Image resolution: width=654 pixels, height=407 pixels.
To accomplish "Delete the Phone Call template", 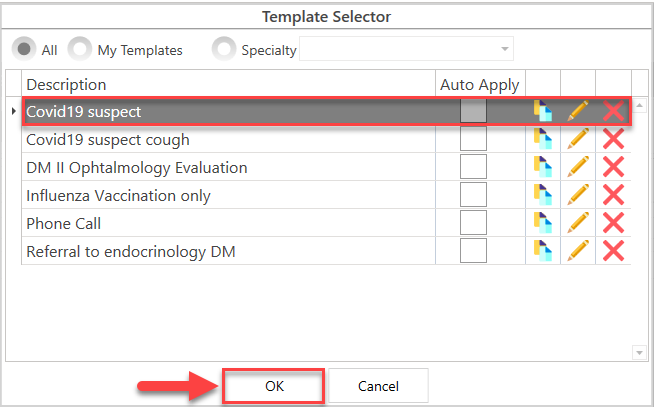I will [613, 223].
